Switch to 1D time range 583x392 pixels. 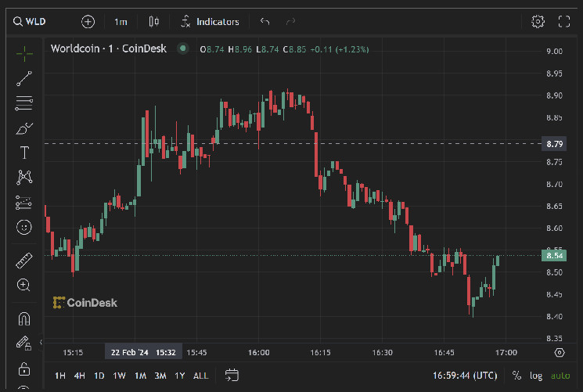pos(99,376)
